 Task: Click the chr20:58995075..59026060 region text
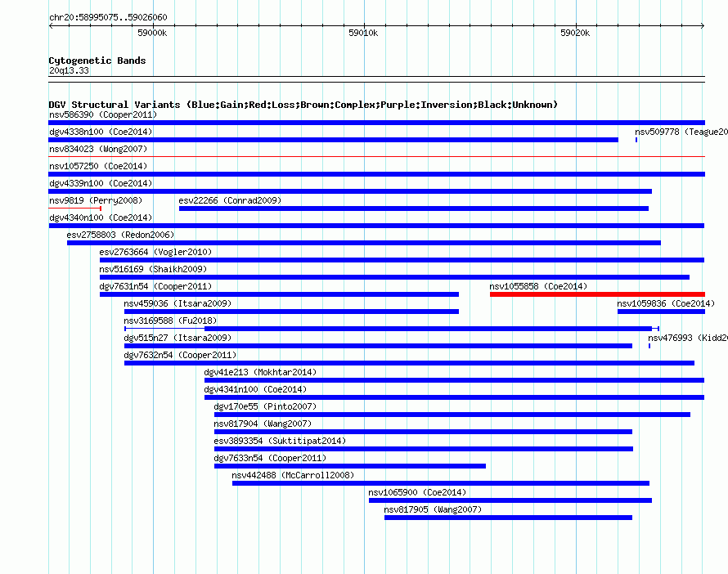(108, 17)
